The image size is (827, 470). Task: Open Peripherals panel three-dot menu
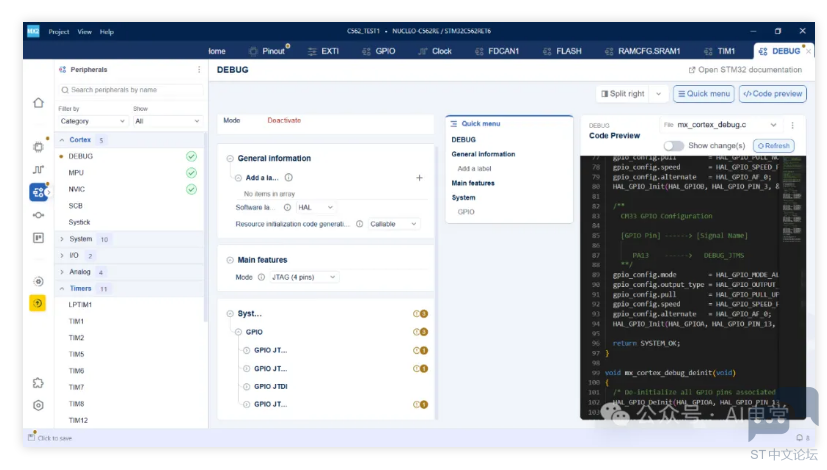[x=198, y=70]
